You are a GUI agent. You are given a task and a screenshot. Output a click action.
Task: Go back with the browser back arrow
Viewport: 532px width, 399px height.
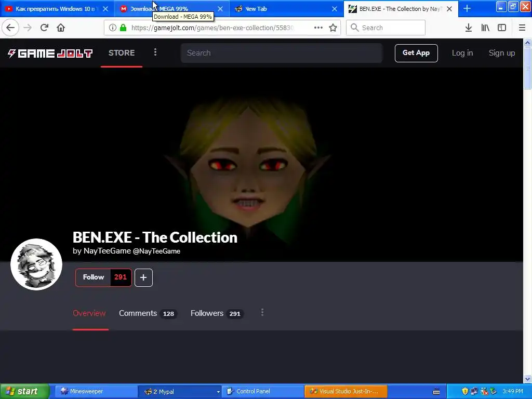10,28
